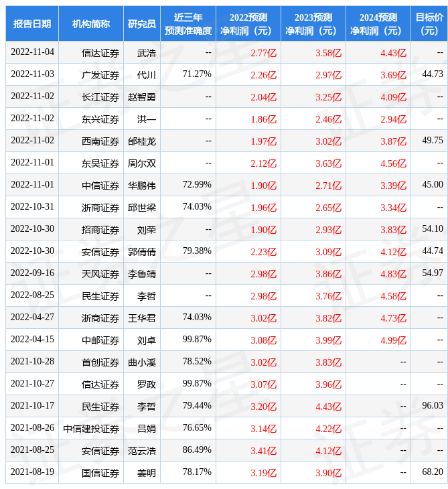This screenshot has height=489, width=448.
Task: Select accuracy value 86.49%
Action: click(x=197, y=450)
